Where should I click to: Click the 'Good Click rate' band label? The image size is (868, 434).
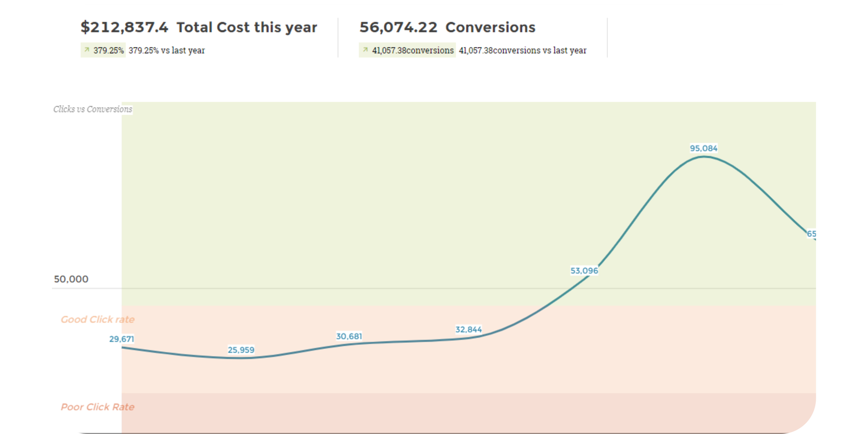coord(97,319)
